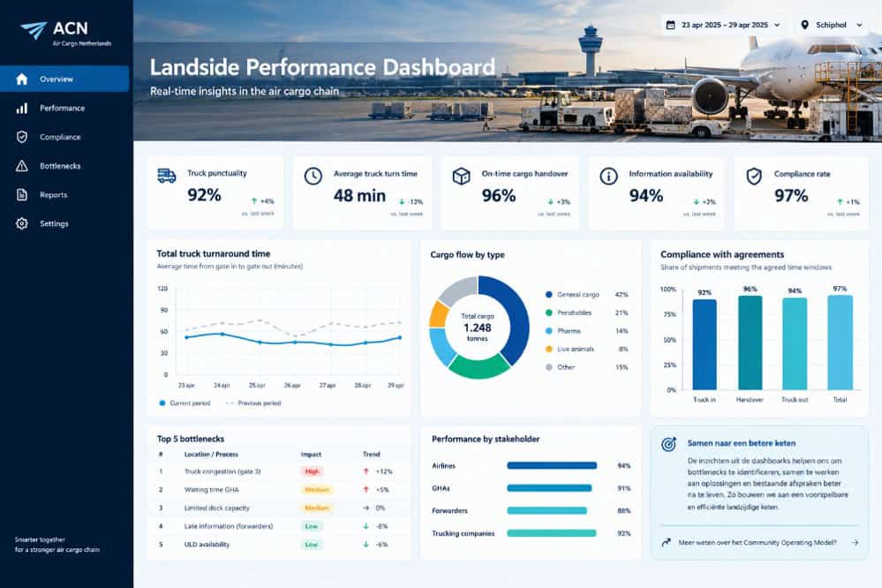Click the target icon beside Samen naar een betere keten
Viewport: 882px width, 588px height.
pyautogui.click(x=669, y=444)
